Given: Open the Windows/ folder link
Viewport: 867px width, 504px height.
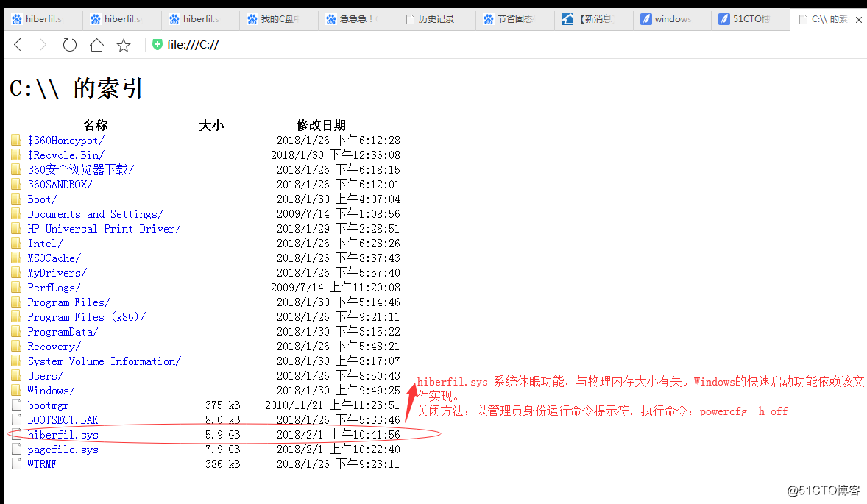Looking at the screenshot, I should point(52,391).
